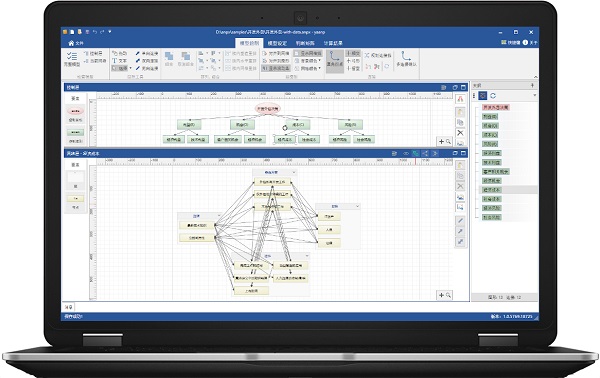Click the zoom plus-magnifier button in lower canvas

(444, 295)
